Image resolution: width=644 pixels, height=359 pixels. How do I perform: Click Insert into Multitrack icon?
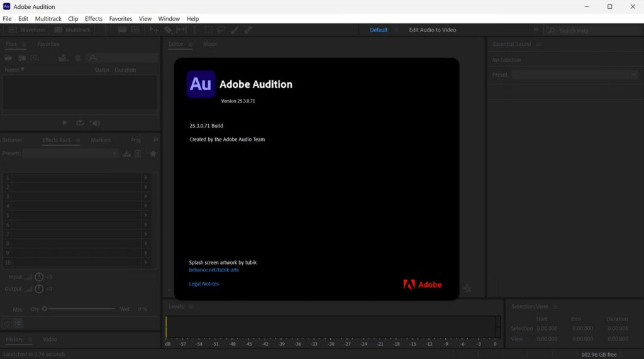63,58
